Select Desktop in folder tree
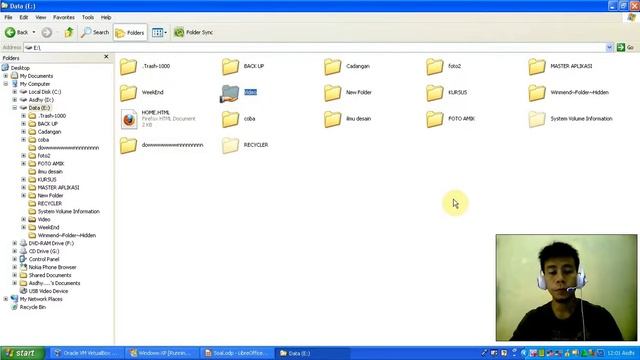This screenshot has height=360, width=640. point(20,68)
